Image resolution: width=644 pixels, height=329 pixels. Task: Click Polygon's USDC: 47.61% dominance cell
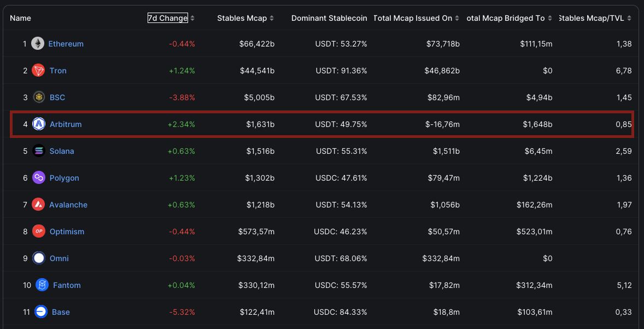[341, 178]
